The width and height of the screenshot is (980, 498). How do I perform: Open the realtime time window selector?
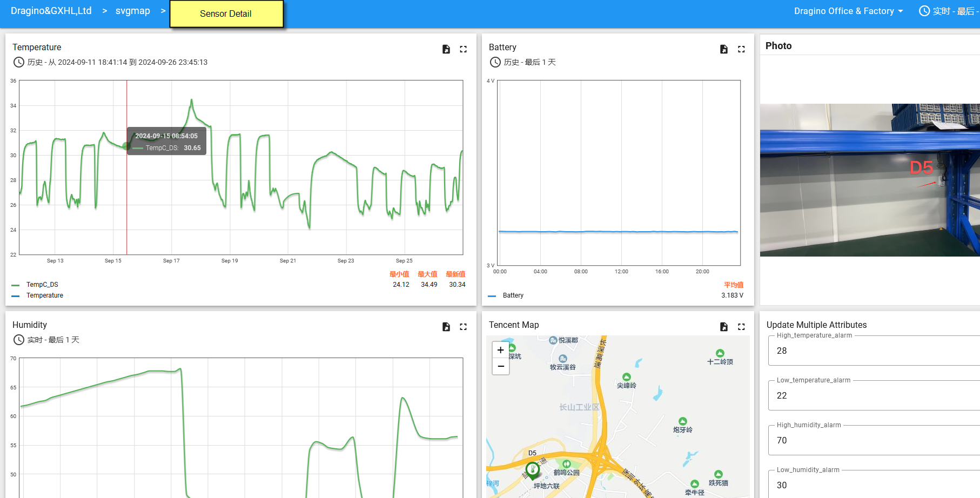point(949,11)
